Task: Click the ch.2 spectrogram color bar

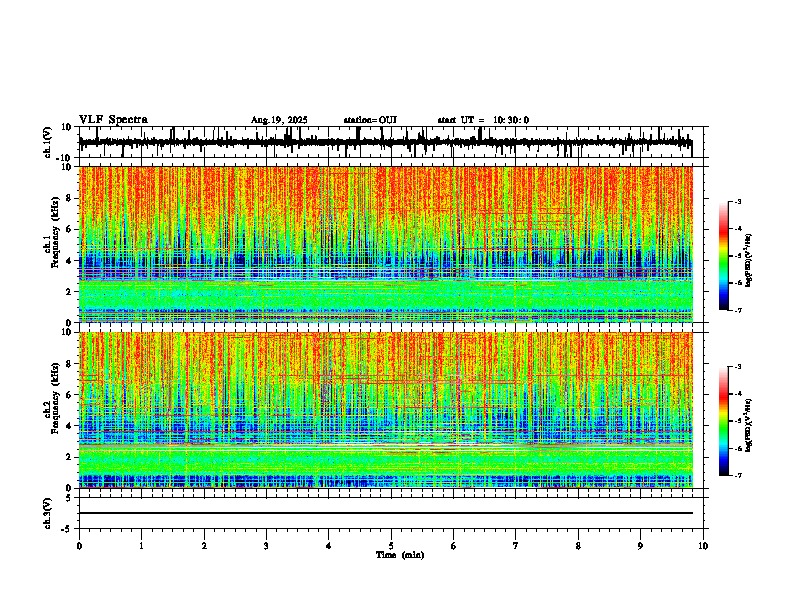Action: click(723, 421)
